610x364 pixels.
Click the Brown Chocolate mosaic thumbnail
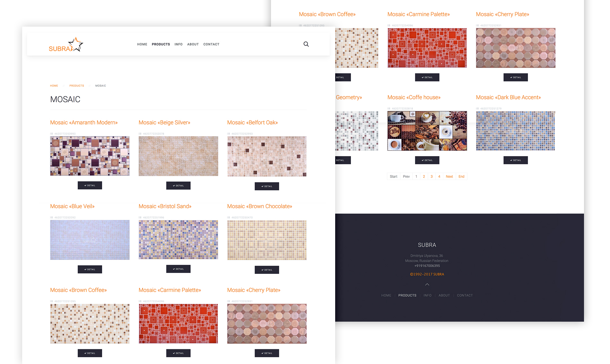pyautogui.click(x=267, y=240)
